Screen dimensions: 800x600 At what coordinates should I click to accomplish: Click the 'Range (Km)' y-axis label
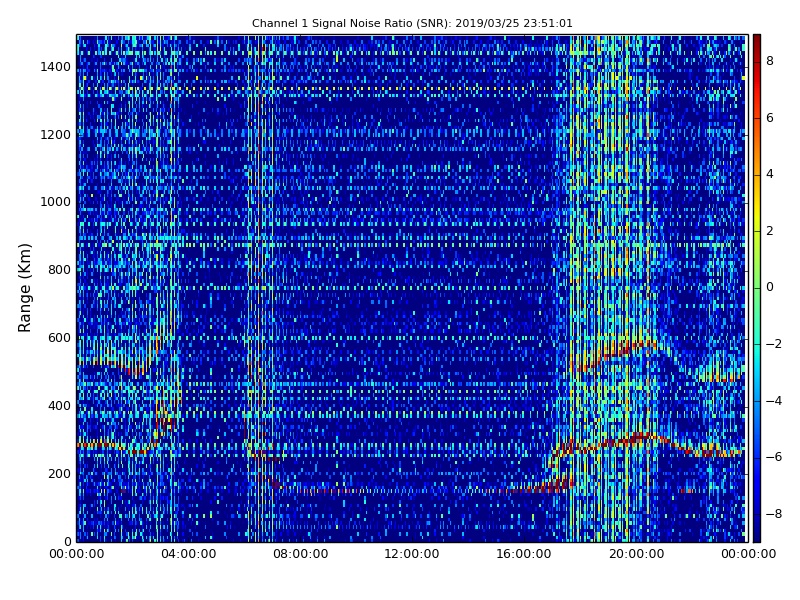[x=25, y=288]
